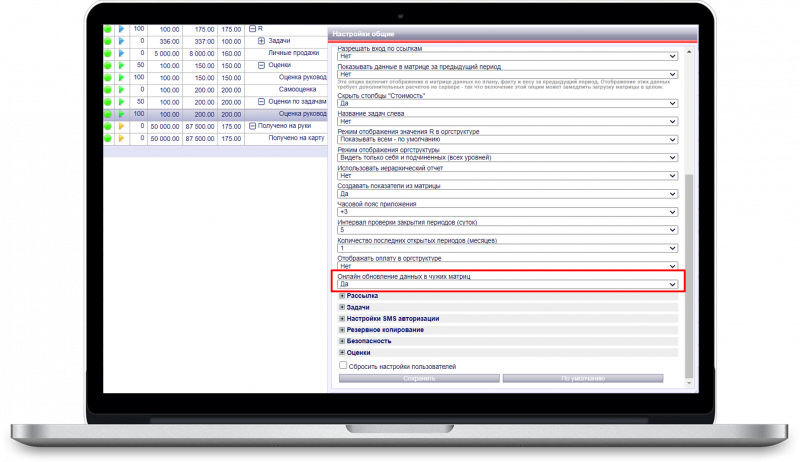Click the По умолчанию button
This screenshot has height=462, width=800.
[583, 378]
